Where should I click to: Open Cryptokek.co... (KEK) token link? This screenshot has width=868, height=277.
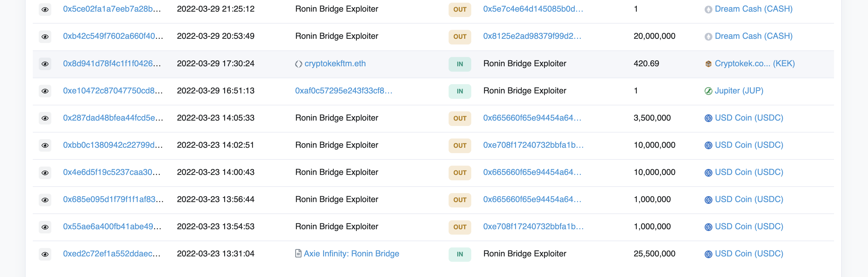755,64
